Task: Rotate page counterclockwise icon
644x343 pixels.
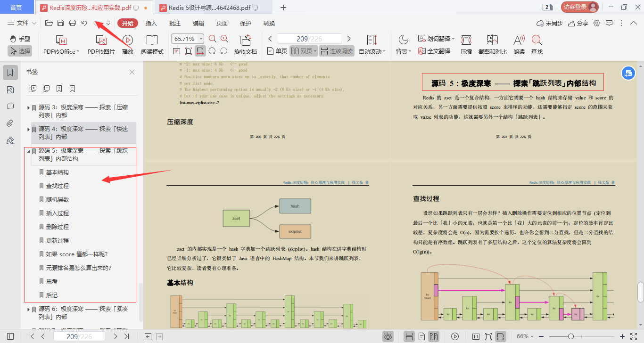Action: pos(212,51)
